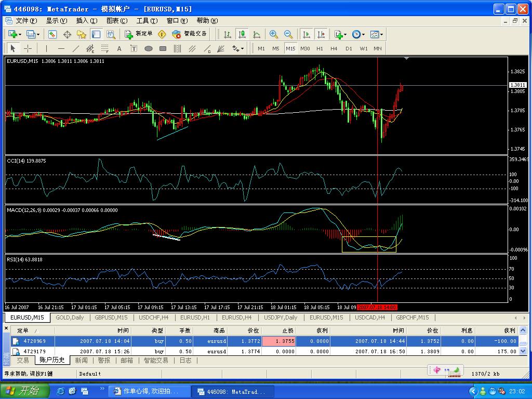The width and height of the screenshot is (532, 399).
Task: Select the Crosshair tool
Action: click(28, 48)
